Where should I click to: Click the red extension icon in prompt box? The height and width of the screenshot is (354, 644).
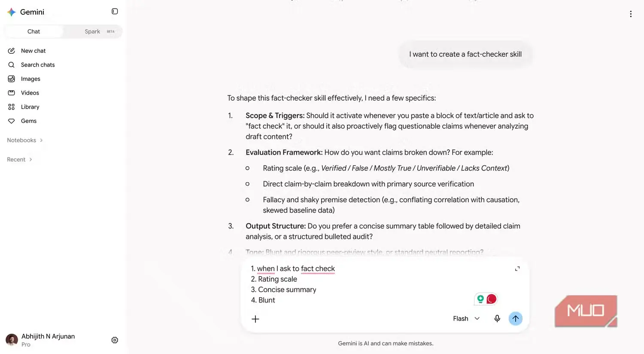(492, 299)
